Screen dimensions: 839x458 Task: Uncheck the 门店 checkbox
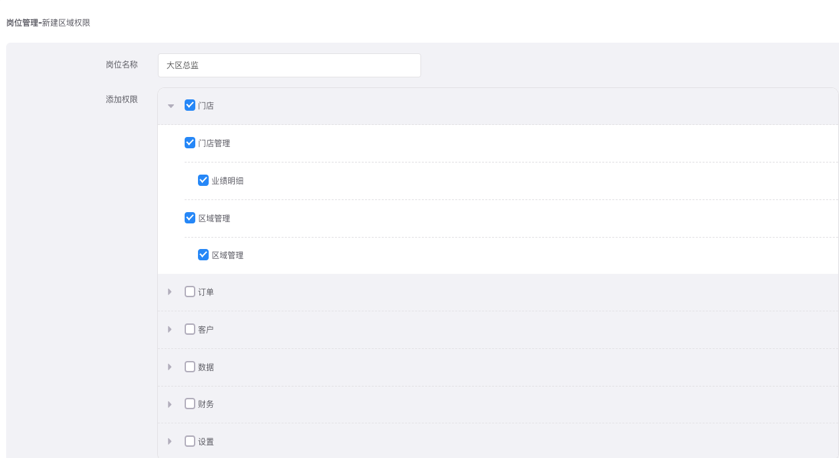point(190,105)
